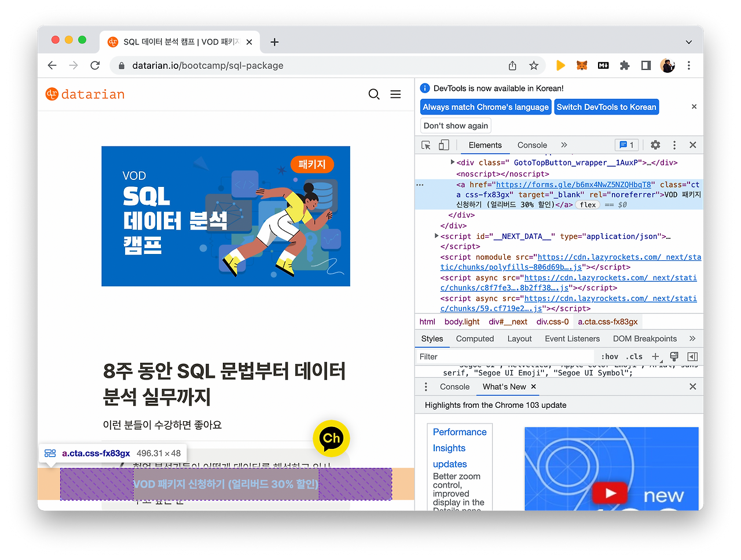The height and width of the screenshot is (560, 741).
Task: Open the Chrome profile avatar
Action: (x=667, y=65)
